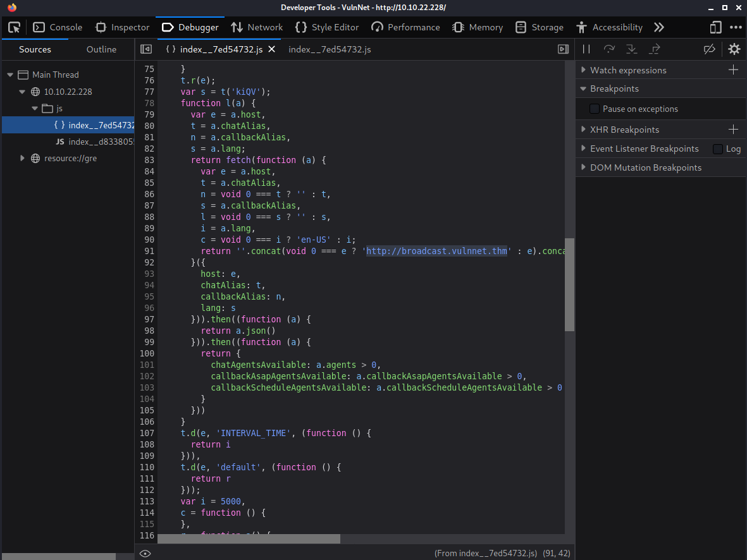Set breakpoint on line number 91
Image resolution: width=747 pixels, height=560 pixels.
[149, 251]
